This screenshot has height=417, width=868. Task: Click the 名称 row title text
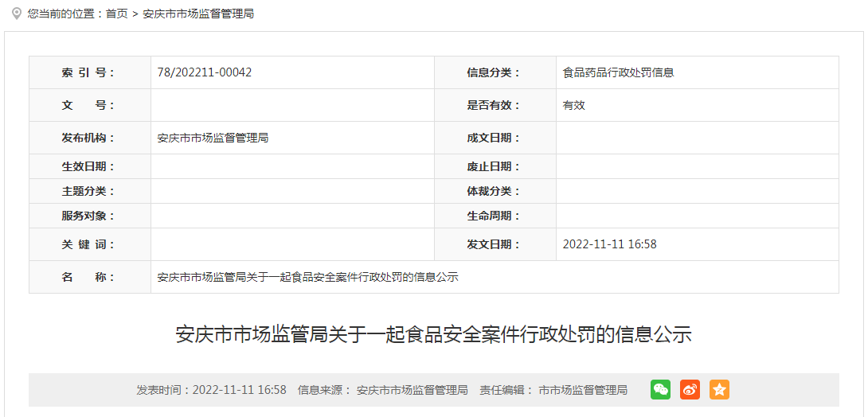click(308, 277)
